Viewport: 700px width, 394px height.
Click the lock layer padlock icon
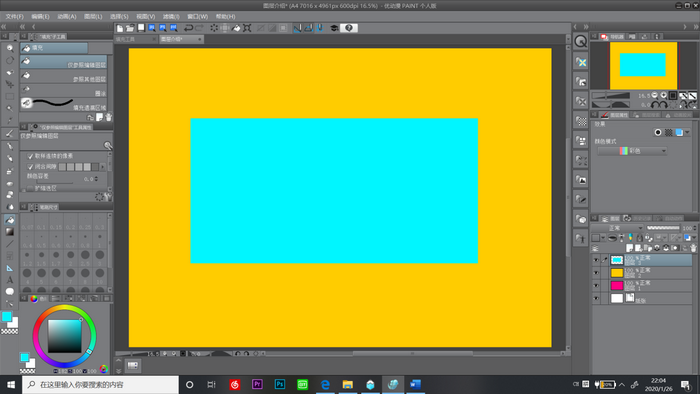[639, 238]
